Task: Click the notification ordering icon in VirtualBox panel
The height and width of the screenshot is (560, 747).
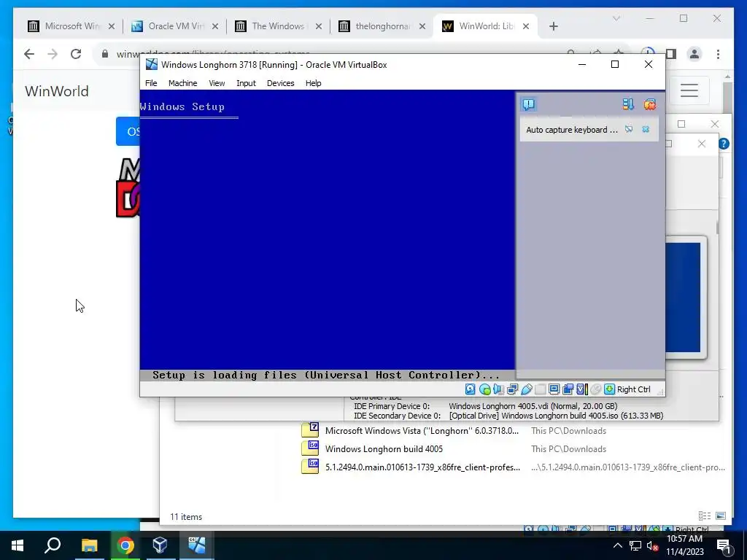Action: point(628,104)
